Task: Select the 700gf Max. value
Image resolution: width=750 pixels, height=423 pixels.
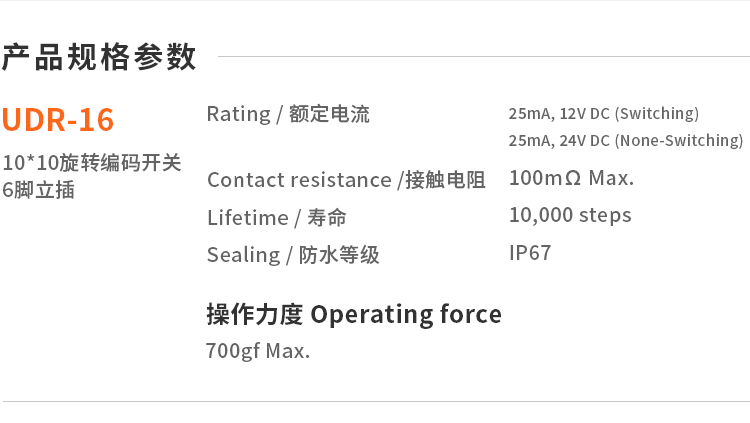Action: coord(258,351)
